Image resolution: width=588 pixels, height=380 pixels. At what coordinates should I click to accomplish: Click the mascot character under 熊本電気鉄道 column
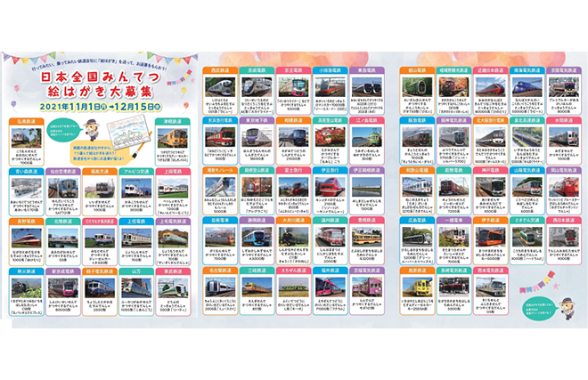568,309
